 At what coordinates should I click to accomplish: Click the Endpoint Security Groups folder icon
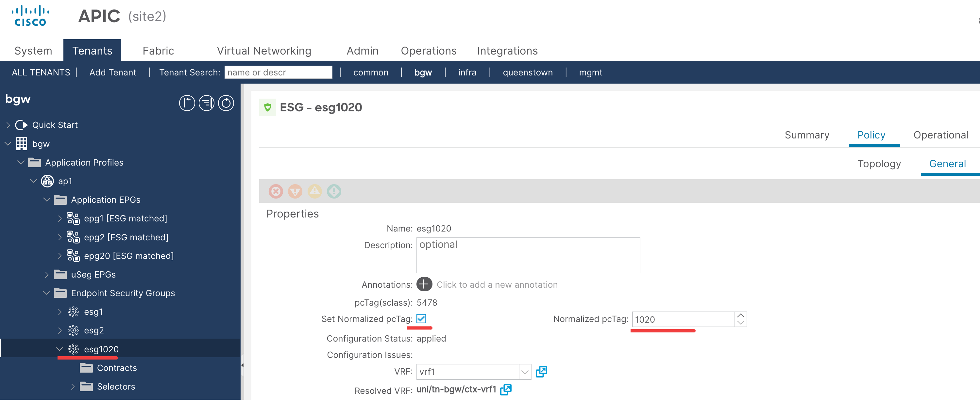tap(60, 293)
